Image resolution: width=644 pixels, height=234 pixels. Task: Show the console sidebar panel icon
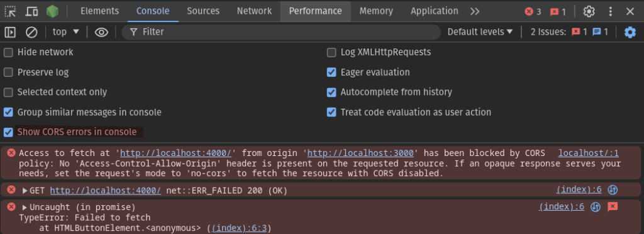tap(10, 32)
